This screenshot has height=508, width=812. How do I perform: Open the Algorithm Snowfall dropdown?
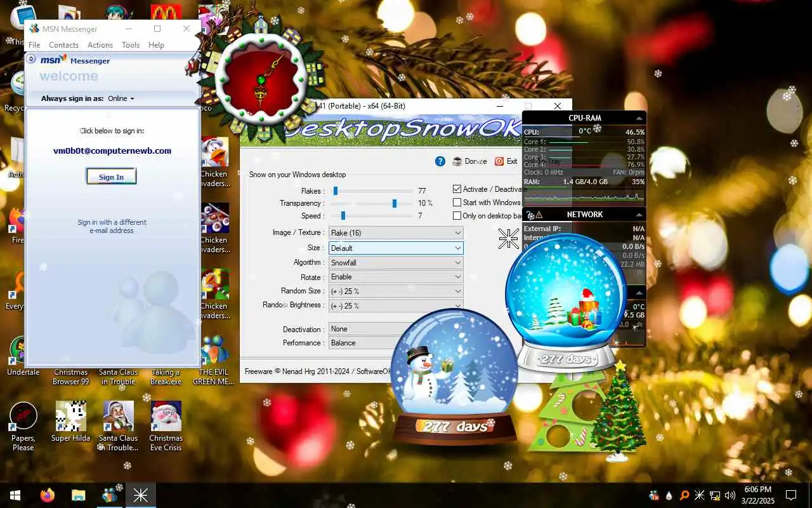[396, 262]
